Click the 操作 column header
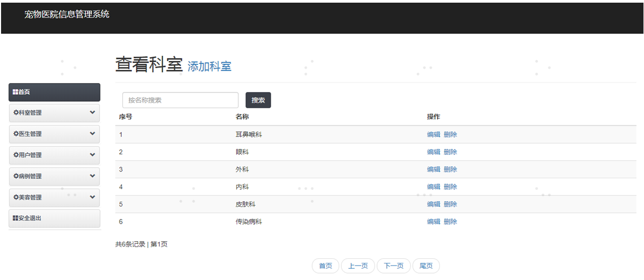Image resolution: width=644 pixels, height=280 pixels. pyautogui.click(x=433, y=117)
